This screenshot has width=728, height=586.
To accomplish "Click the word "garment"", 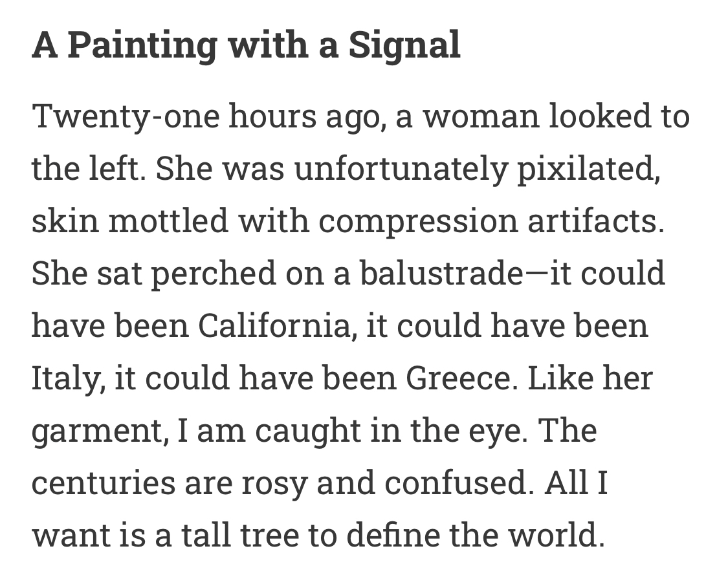I will click(97, 431).
